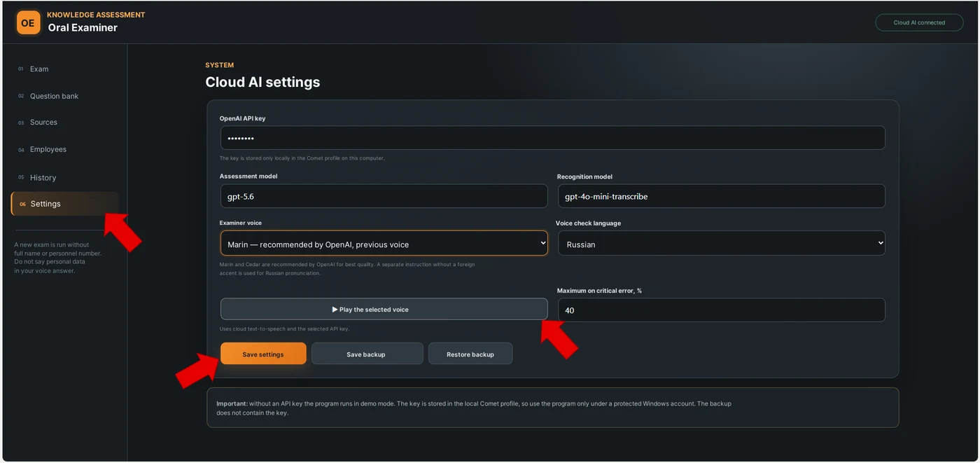980x463 pixels.
Task: Select Settings in the sidebar
Action: pos(64,204)
